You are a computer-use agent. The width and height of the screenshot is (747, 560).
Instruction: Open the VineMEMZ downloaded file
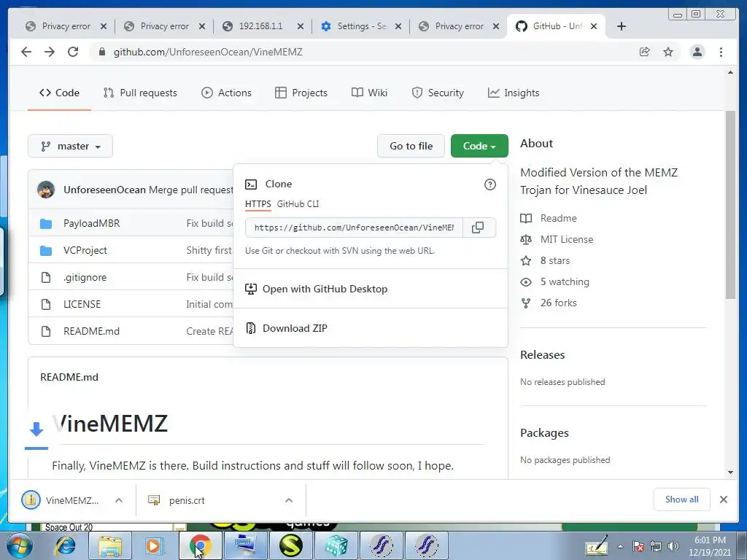click(x=61, y=500)
